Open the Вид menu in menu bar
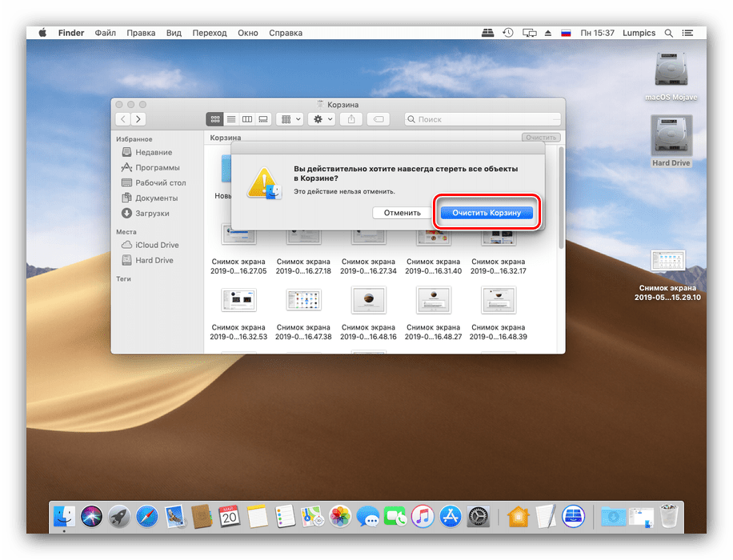 pyautogui.click(x=174, y=33)
